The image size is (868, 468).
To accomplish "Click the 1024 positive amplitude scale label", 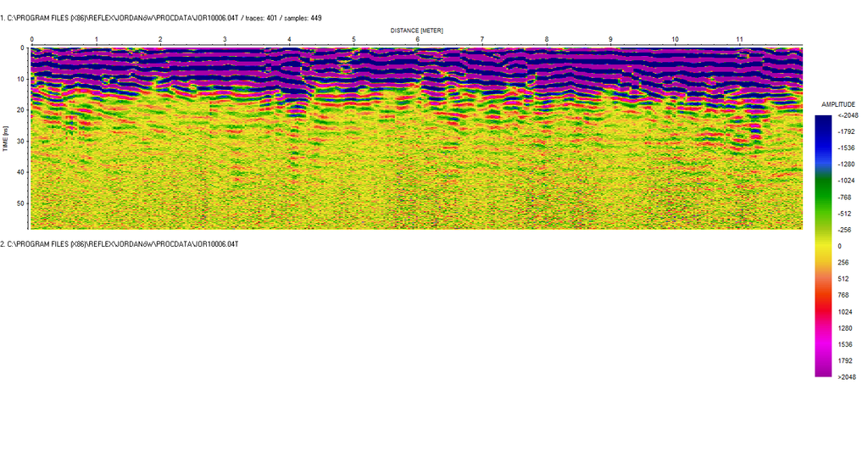I will click(x=843, y=312).
